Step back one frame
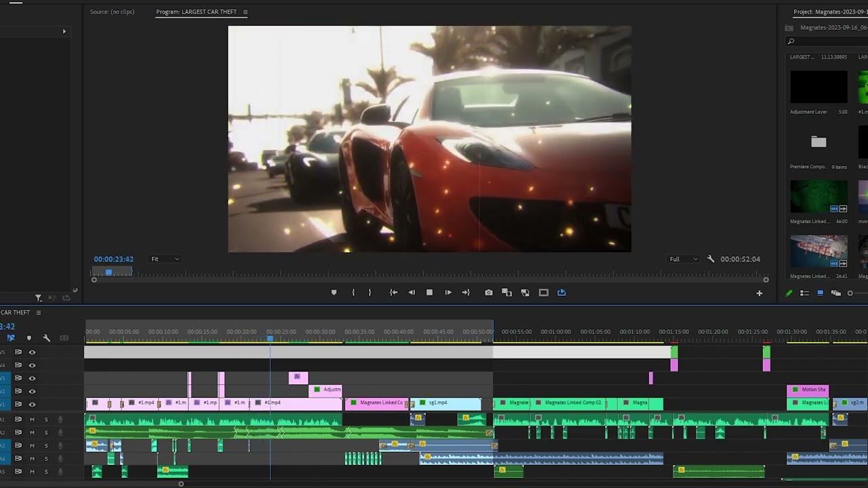 coord(412,293)
